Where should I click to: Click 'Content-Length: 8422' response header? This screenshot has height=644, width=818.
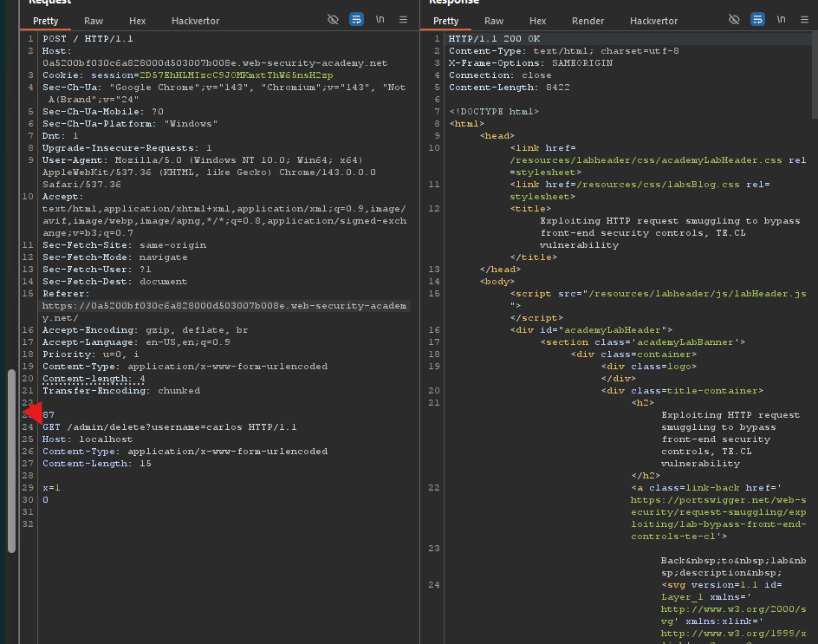coord(510,88)
